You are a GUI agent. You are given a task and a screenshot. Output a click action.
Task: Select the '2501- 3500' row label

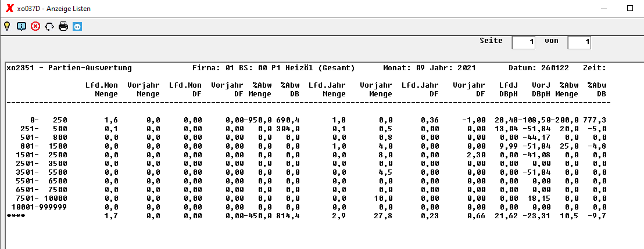[41, 163]
